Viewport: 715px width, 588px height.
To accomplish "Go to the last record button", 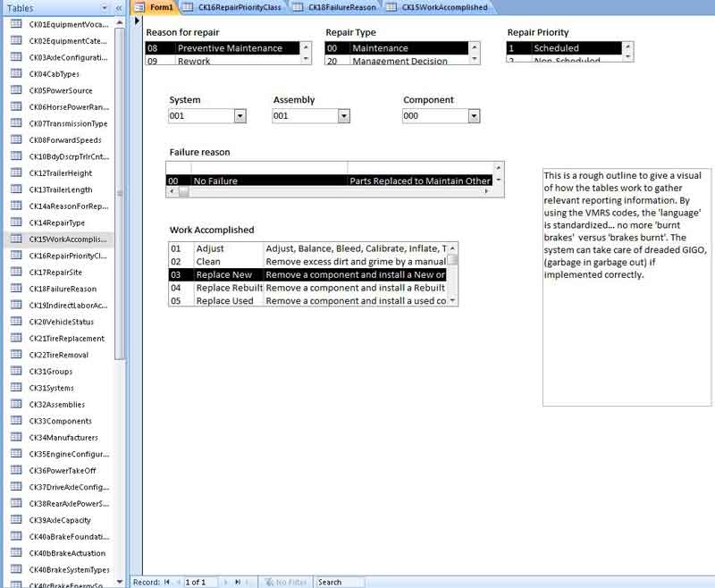I will (238, 582).
